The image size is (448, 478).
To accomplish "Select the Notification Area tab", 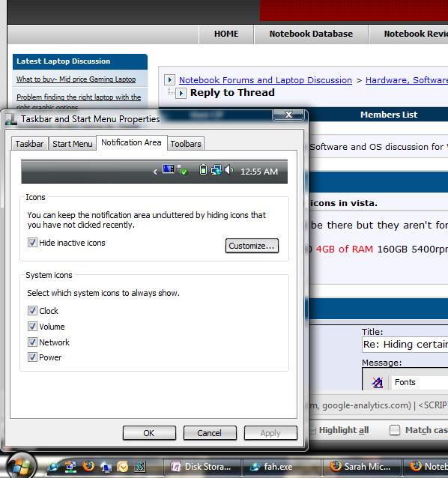I will coord(131,142).
